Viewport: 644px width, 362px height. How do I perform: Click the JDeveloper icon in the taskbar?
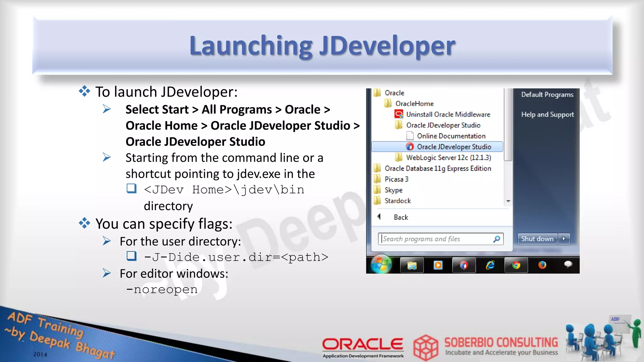[x=464, y=266]
